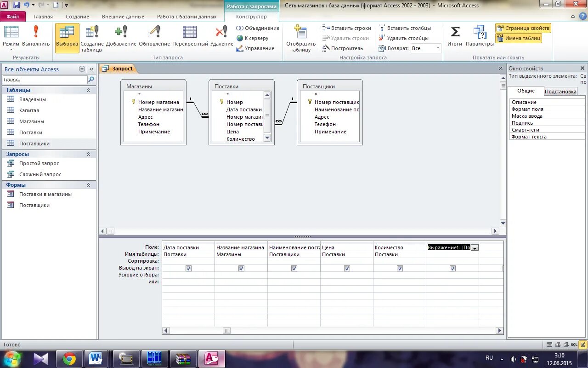Open Google Chrome from the taskbar
The image size is (588, 368).
69,358
